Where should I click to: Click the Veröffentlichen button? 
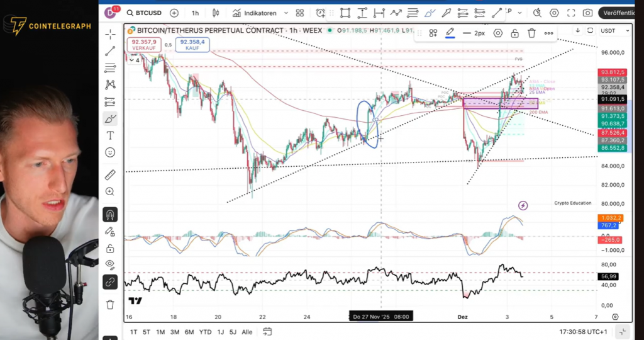(x=619, y=13)
